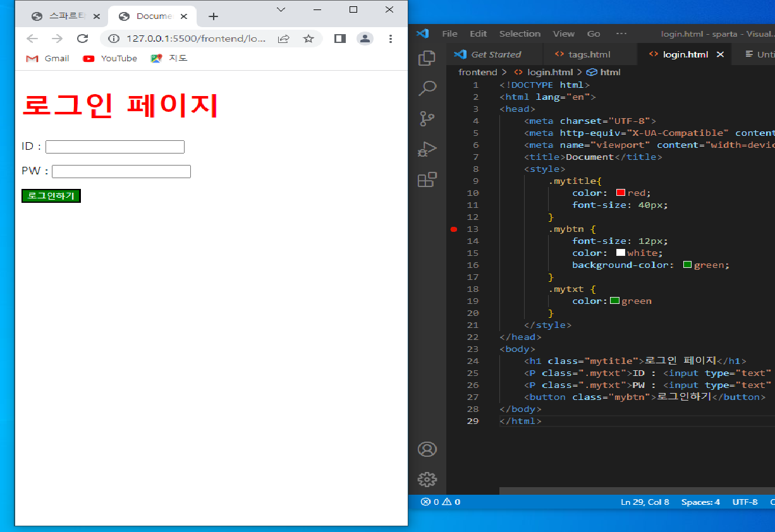This screenshot has width=775, height=532.
Task: Click the 로그인하기 button
Action: 51,196
